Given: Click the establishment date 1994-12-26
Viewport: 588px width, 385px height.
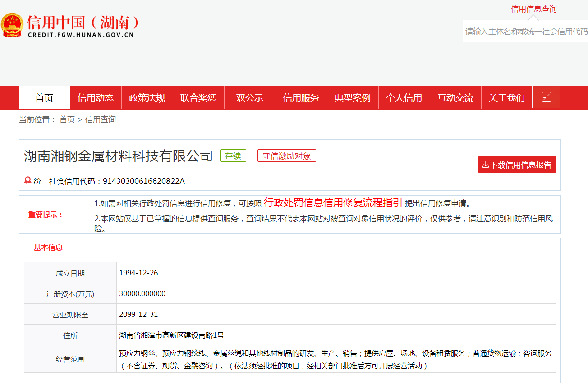Looking at the screenshot, I should pos(139,273).
